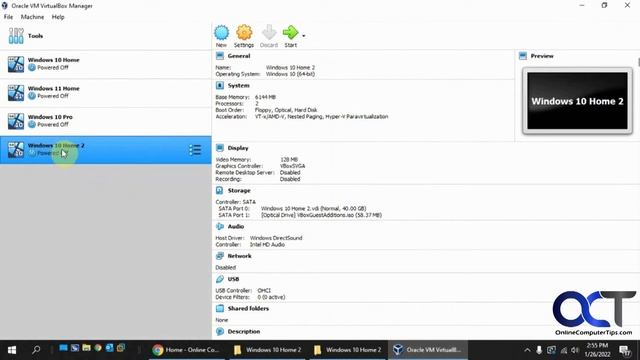Click the Display section monitor icon

click(x=220, y=148)
